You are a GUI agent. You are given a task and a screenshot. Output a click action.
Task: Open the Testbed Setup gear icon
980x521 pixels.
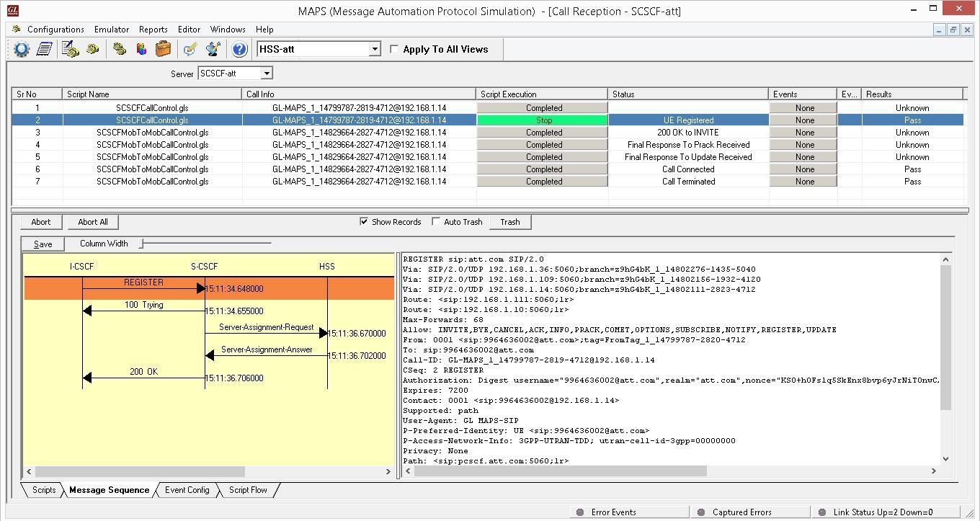21,49
